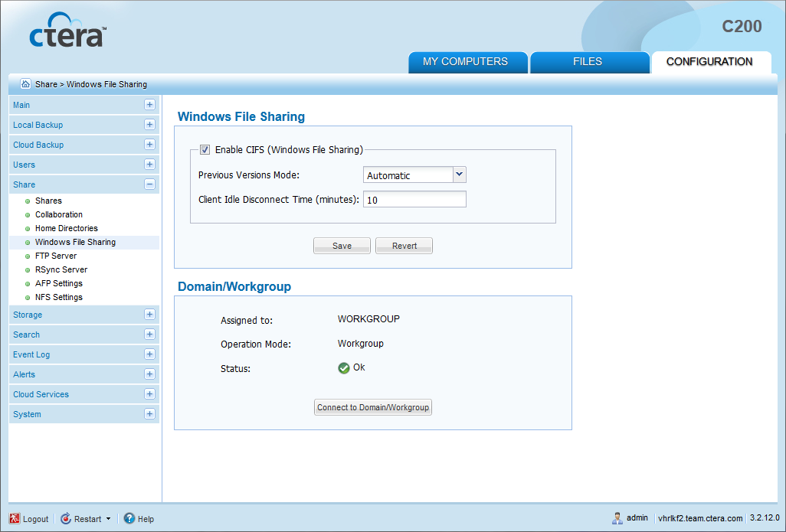This screenshot has height=532, width=786.
Task: Open Collaboration settings
Action: 59,214
